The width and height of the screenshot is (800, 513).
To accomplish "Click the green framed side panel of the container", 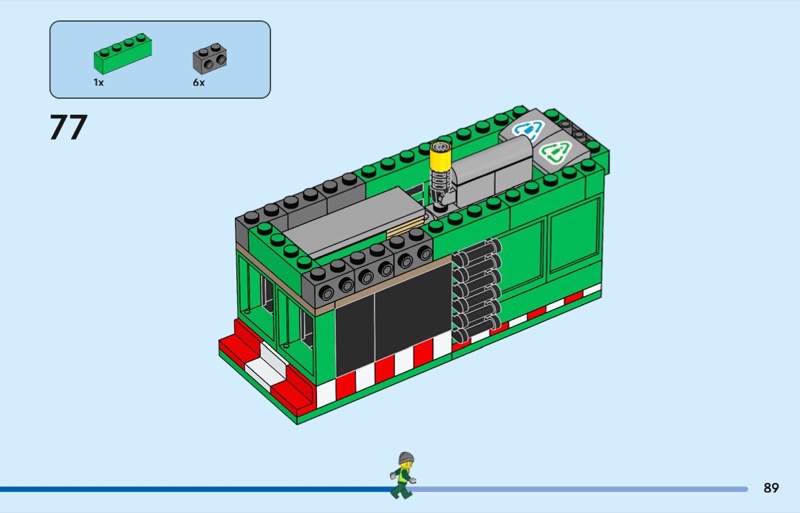I will [x=546, y=250].
